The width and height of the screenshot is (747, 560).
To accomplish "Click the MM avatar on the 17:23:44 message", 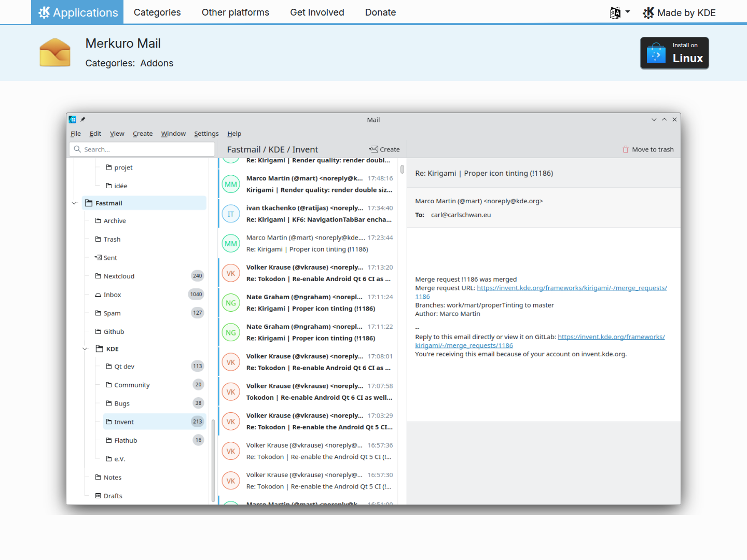I will [231, 243].
